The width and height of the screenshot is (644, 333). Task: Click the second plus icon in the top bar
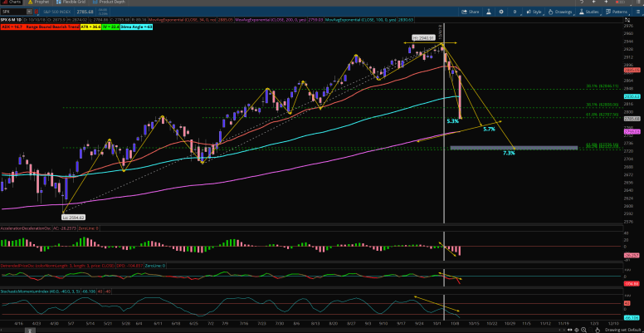coord(607,2)
